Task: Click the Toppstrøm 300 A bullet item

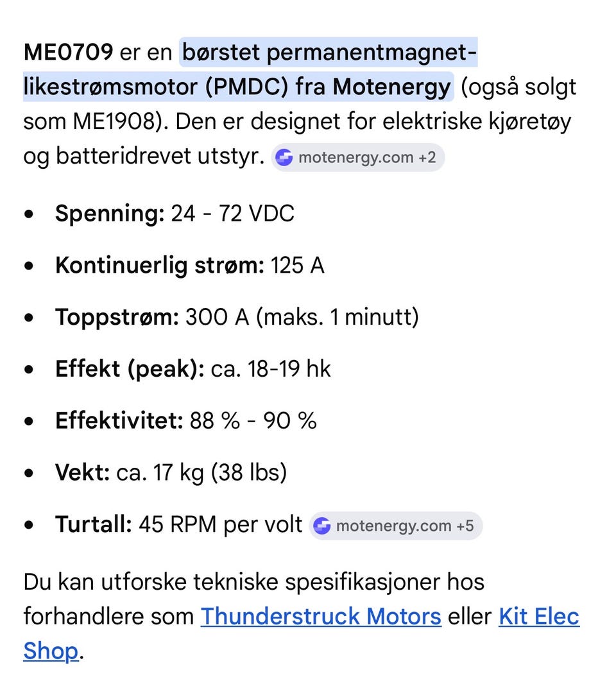Action: coord(237,317)
